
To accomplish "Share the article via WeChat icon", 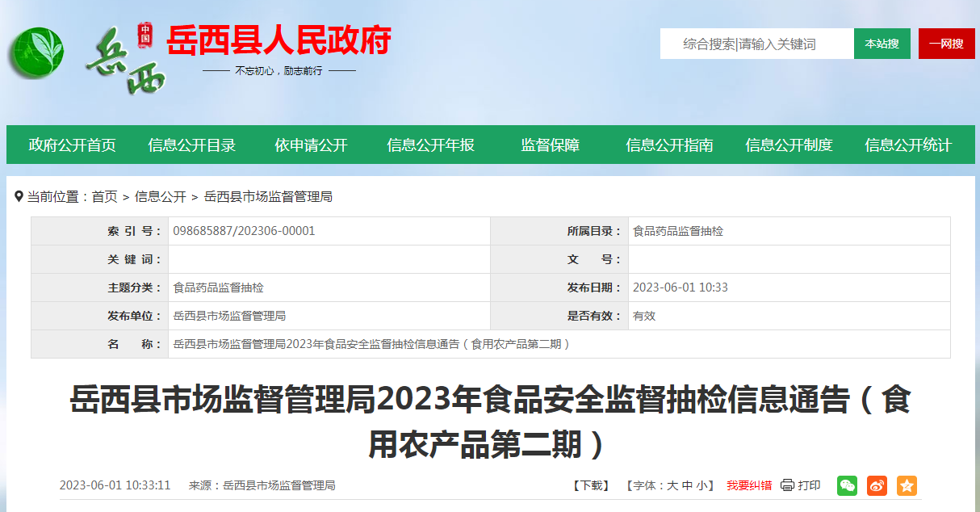I will (x=847, y=485).
